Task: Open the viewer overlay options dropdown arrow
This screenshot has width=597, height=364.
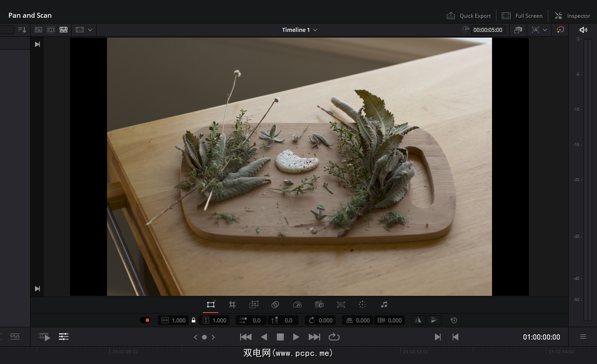Action: click(x=545, y=30)
